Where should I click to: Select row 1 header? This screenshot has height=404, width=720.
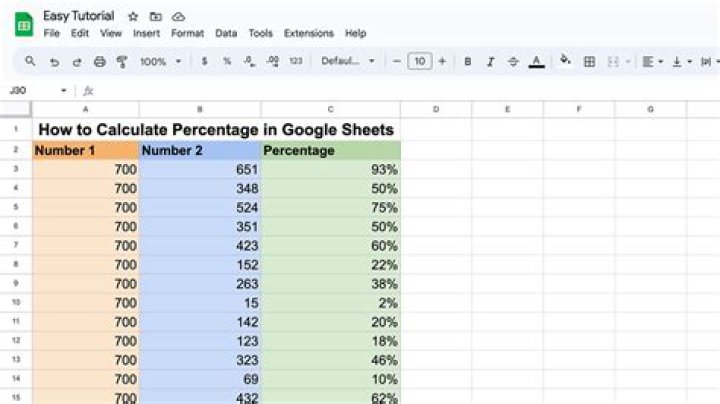[16, 129]
